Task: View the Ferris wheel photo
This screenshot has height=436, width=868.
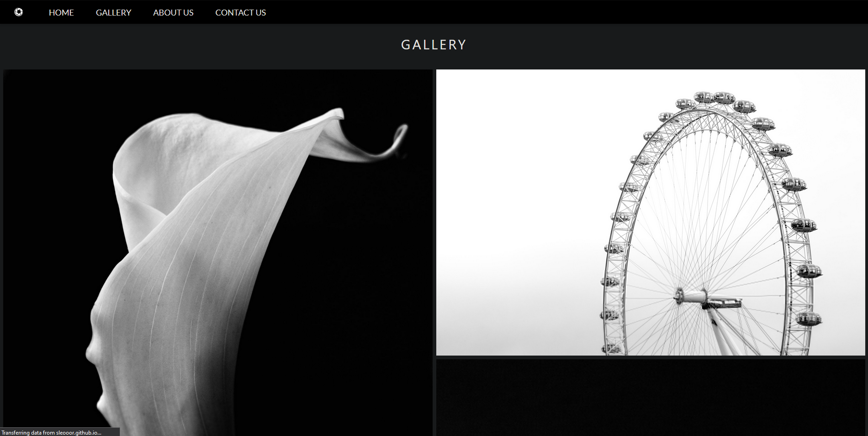Action: [651, 213]
